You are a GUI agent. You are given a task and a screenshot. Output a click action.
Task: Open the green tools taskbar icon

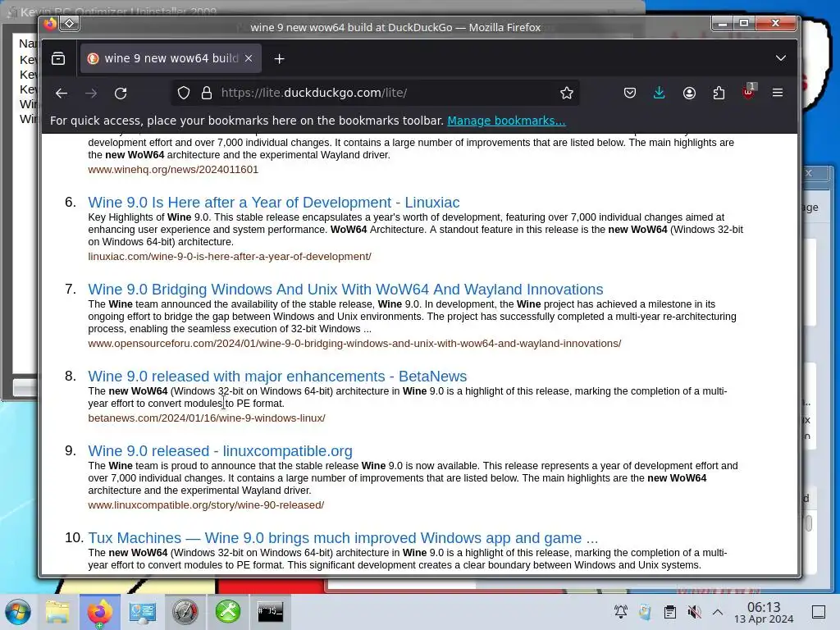[x=228, y=612]
